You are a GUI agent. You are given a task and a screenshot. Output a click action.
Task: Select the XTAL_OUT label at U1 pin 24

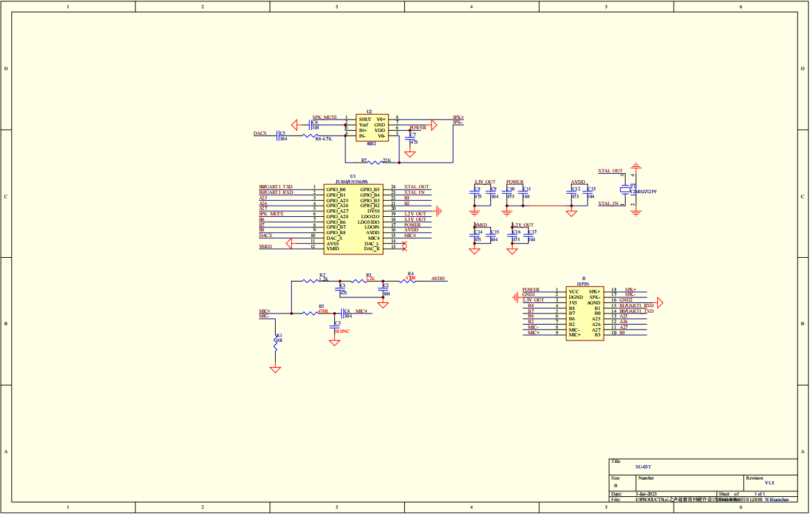click(x=416, y=187)
